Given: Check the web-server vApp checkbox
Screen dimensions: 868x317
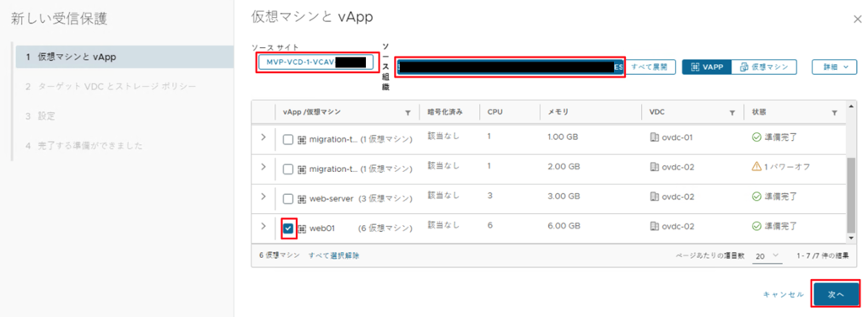Looking at the screenshot, I should point(288,199).
